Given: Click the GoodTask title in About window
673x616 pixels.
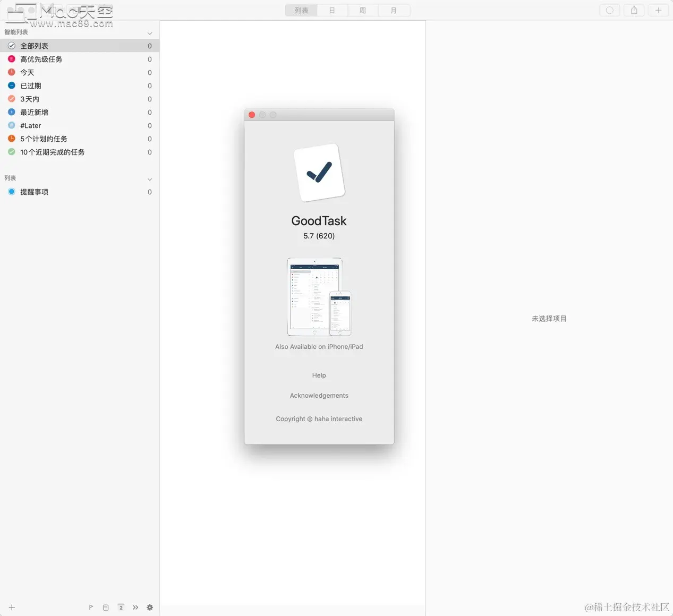Looking at the screenshot, I should pyautogui.click(x=319, y=221).
